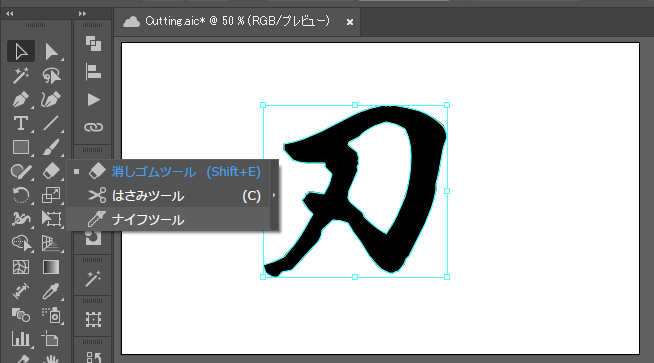Screen dimensions: 654x363
Task: Select the Rectangle tool
Action: (20, 147)
